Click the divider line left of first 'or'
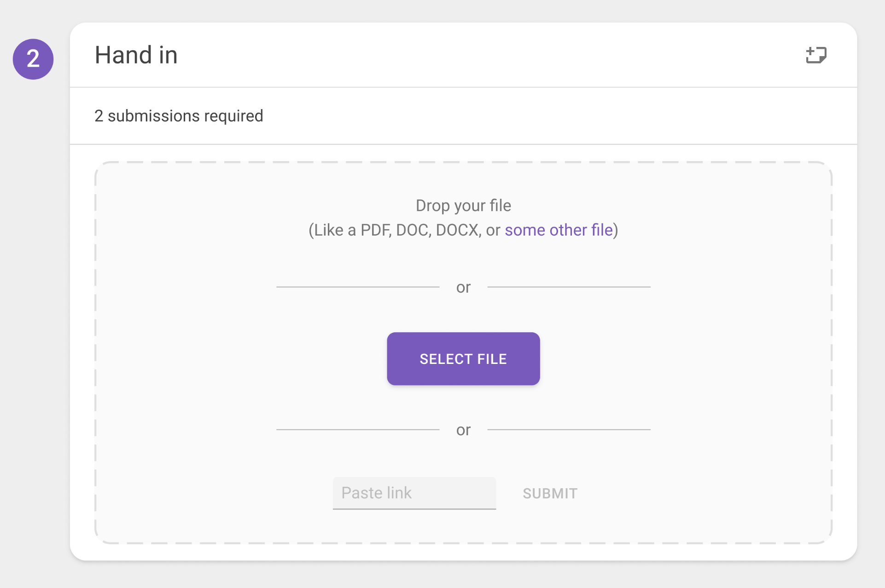The image size is (885, 588). pos(358,287)
